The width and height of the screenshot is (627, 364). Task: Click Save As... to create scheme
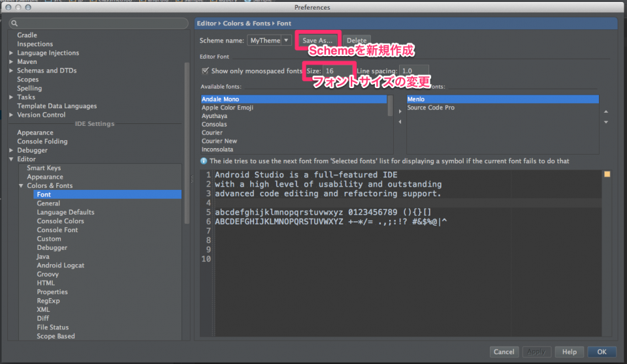click(x=317, y=40)
